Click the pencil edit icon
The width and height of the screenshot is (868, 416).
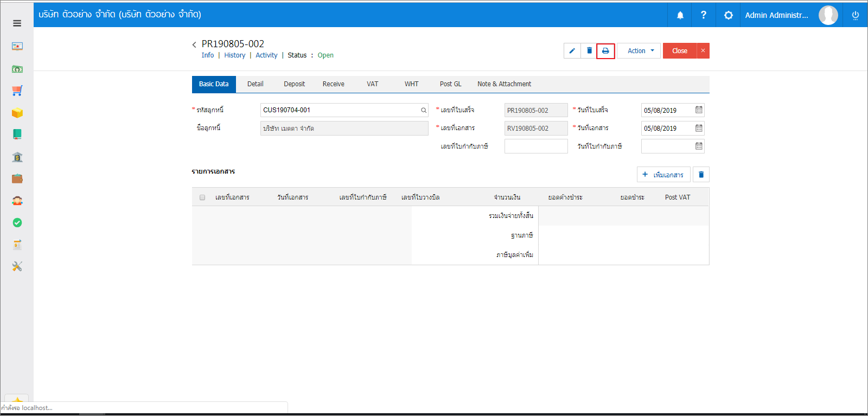(x=572, y=51)
